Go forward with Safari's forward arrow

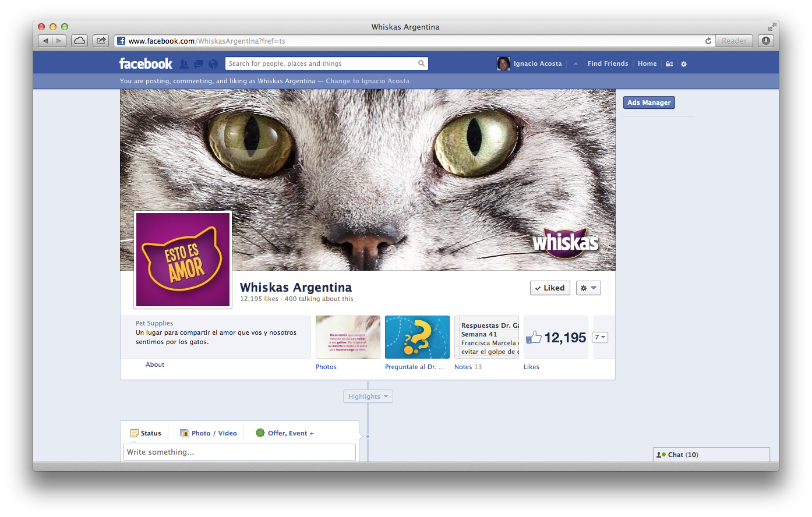59,41
